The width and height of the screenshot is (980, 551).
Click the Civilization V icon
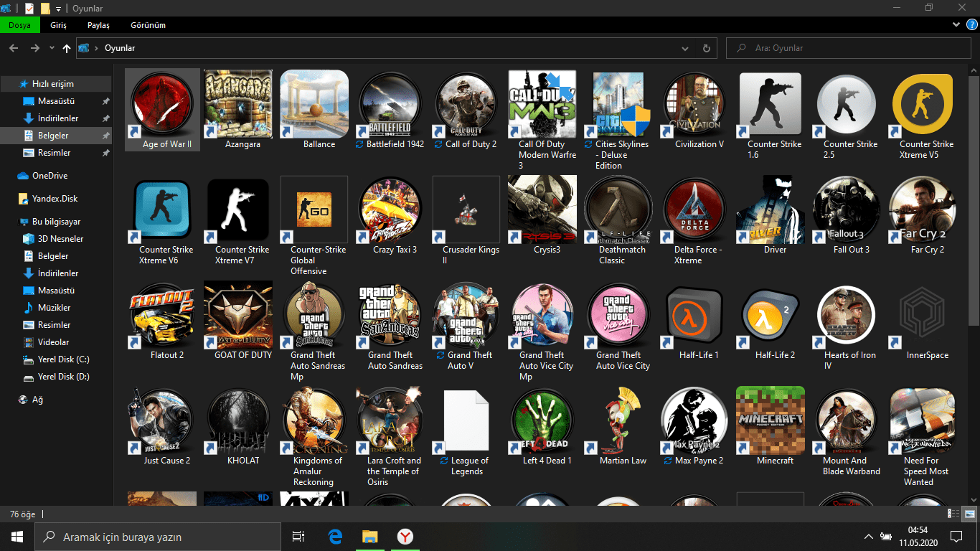pyautogui.click(x=694, y=104)
